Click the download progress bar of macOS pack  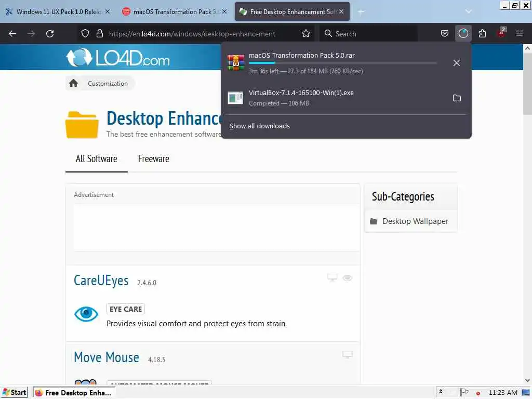click(343, 63)
